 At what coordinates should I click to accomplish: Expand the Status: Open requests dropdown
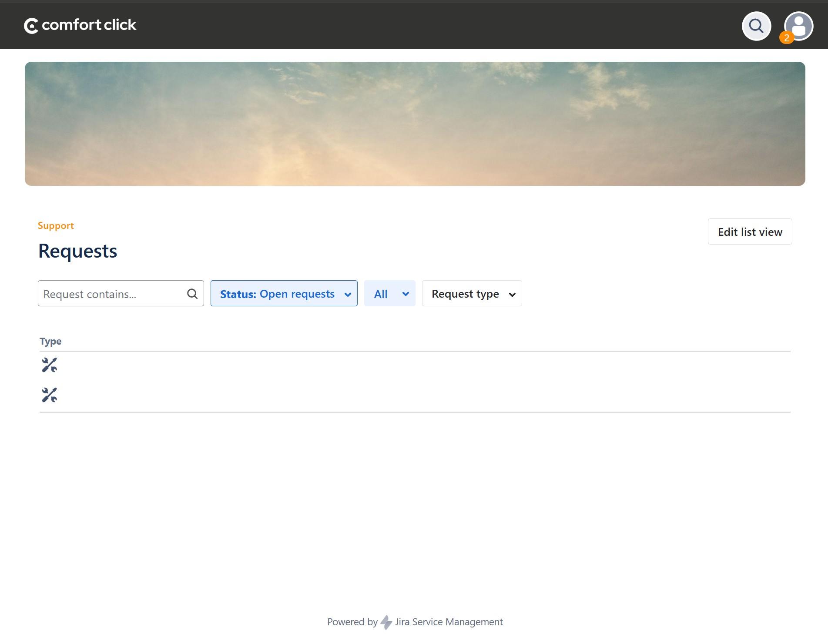pos(284,294)
